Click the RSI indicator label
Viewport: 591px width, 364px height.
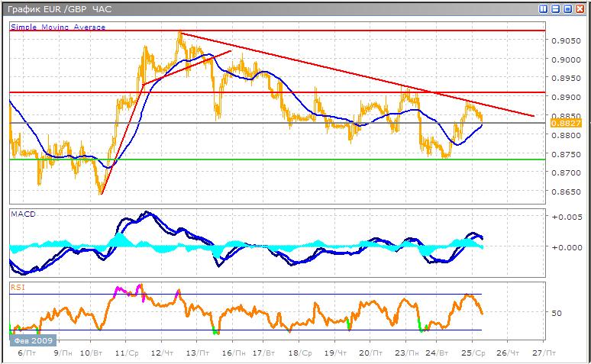[17, 288]
